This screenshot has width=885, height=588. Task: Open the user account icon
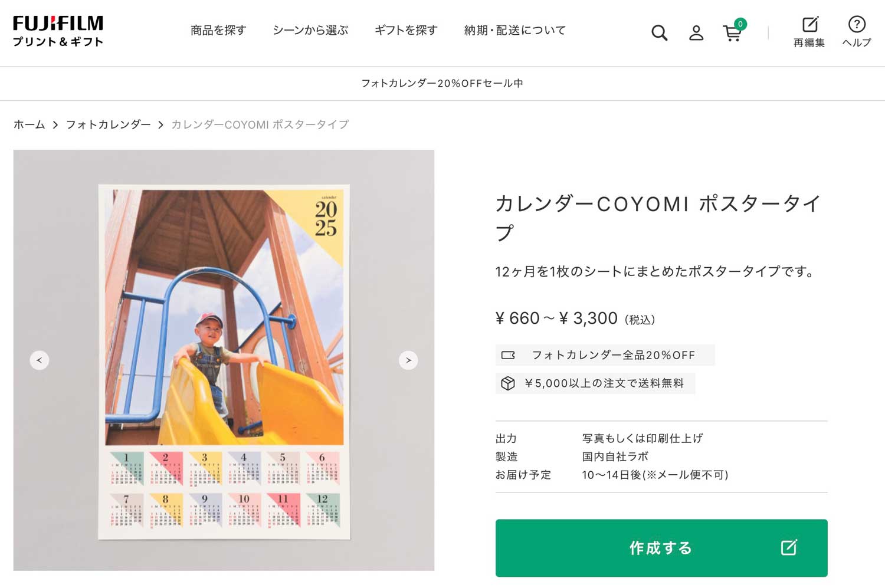pyautogui.click(x=696, y=32)
